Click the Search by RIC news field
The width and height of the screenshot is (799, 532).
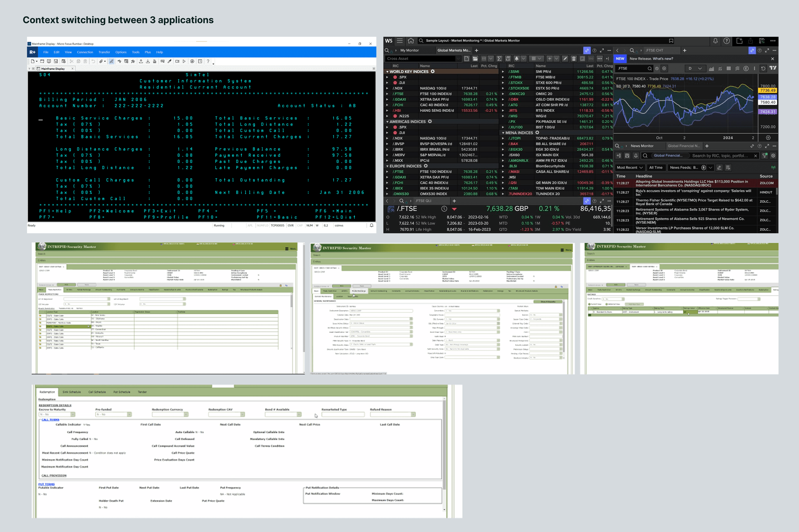[720, 156]
